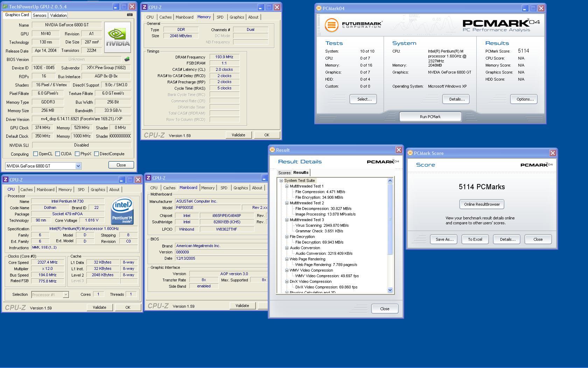
Task: Click Validate in the CPU-Z CPU window
Action: pos(99,307)
